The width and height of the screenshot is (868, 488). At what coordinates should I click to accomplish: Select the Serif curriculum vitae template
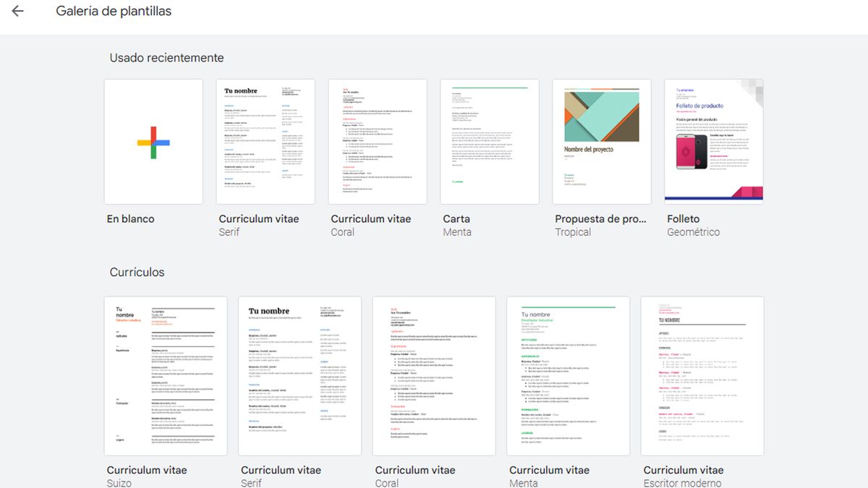(265, 141)
